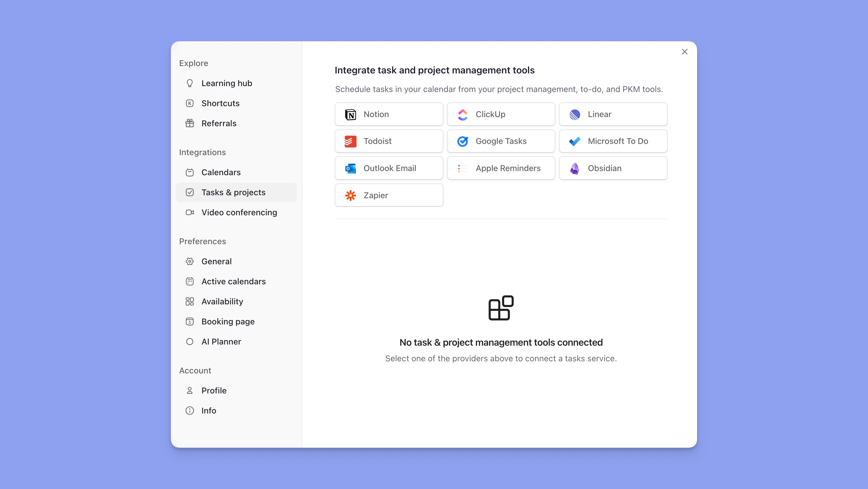
Task: Connect the Notion integration
Action: (389, 114)
